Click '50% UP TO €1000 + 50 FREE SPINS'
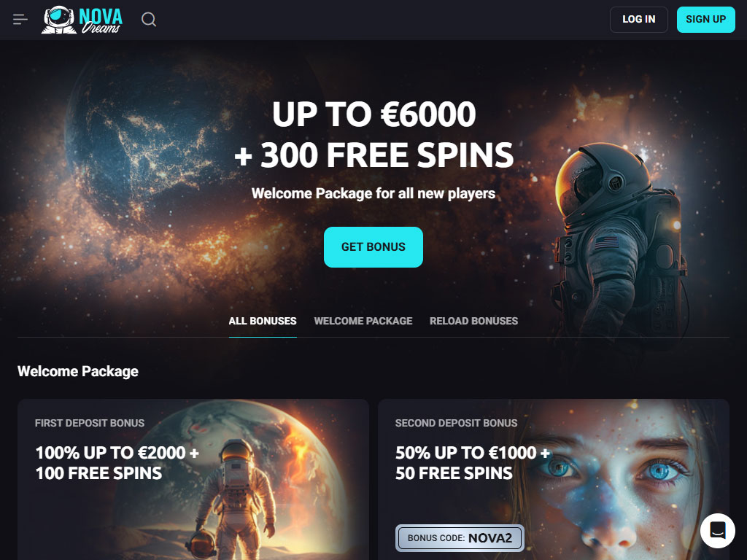 click(x=473, y=463)
